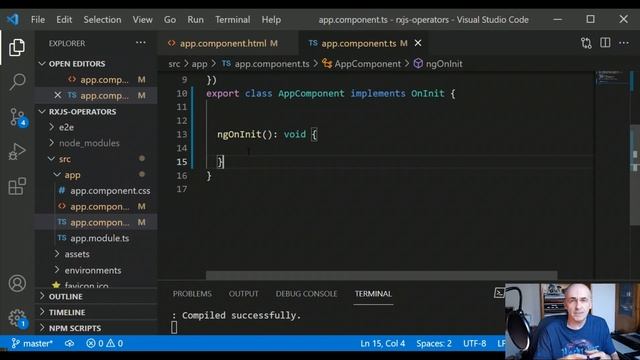This screenshot has height=360, width=640.
Task: Switch to the Problems panel tab
Action: tap(192, 293)
